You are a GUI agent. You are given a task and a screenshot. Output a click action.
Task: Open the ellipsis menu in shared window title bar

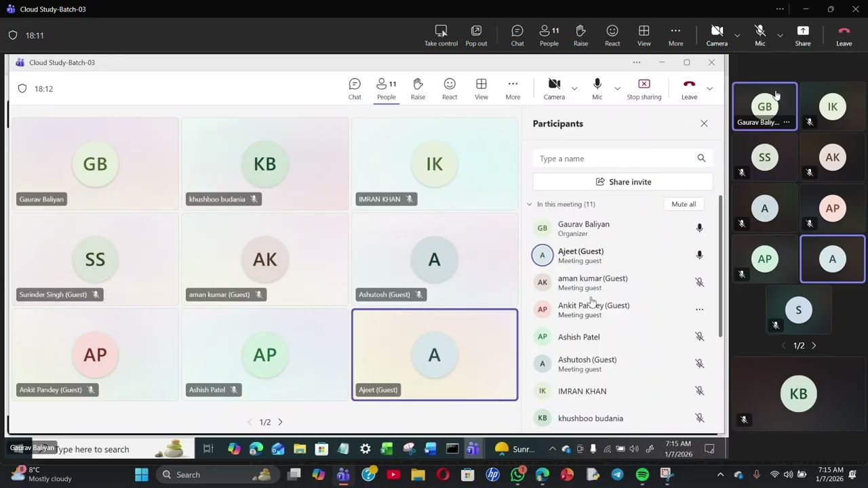636,62
